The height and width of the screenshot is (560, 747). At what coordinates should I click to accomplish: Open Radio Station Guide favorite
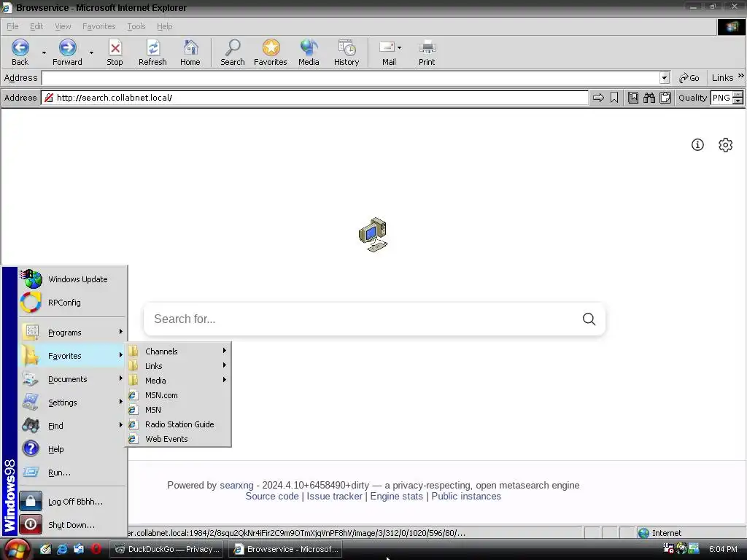pyautogui.click(x=178, y=424)
